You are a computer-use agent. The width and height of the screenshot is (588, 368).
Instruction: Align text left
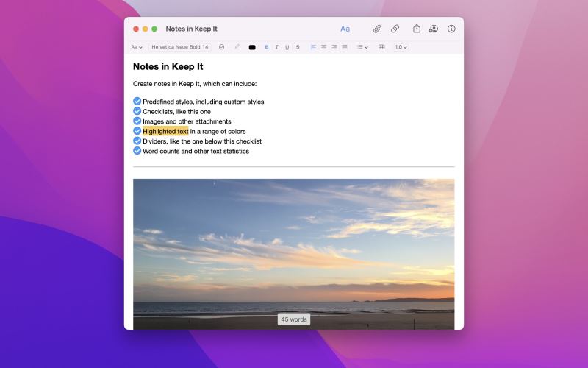tap(313, 47)
